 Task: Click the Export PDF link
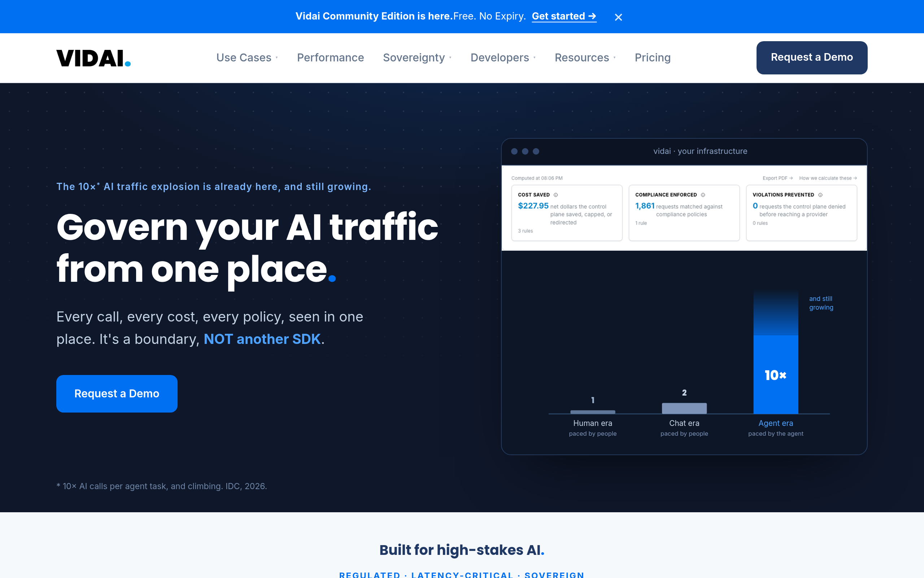(777, 178)
